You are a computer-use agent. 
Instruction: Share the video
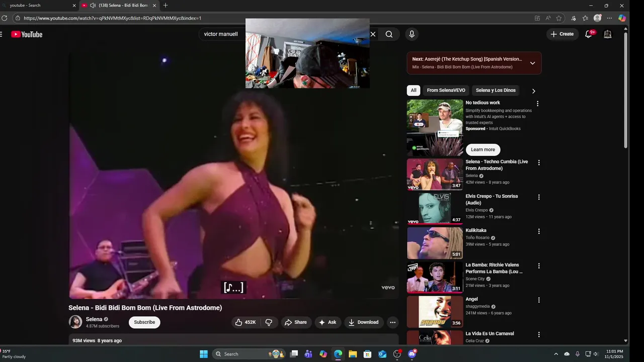click(x=296, y=322)
